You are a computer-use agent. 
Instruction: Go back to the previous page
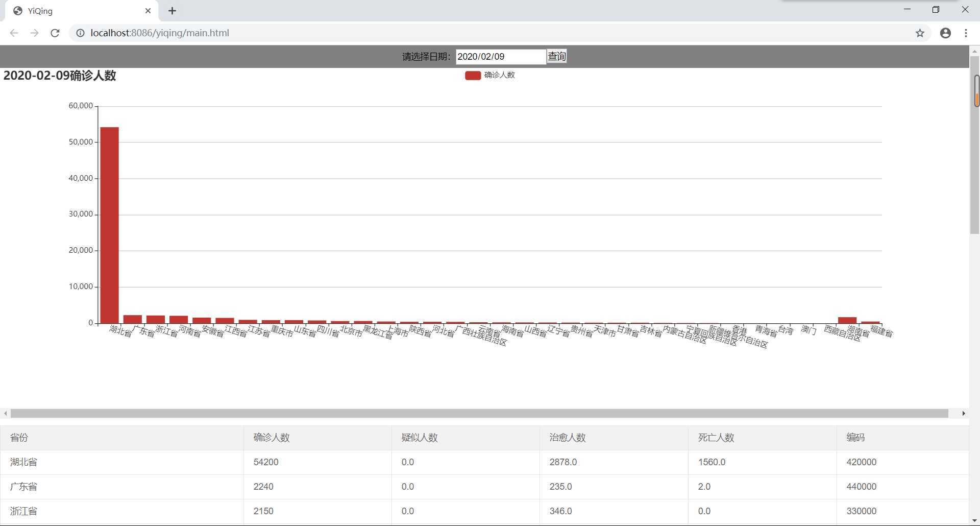coord(14,33)
